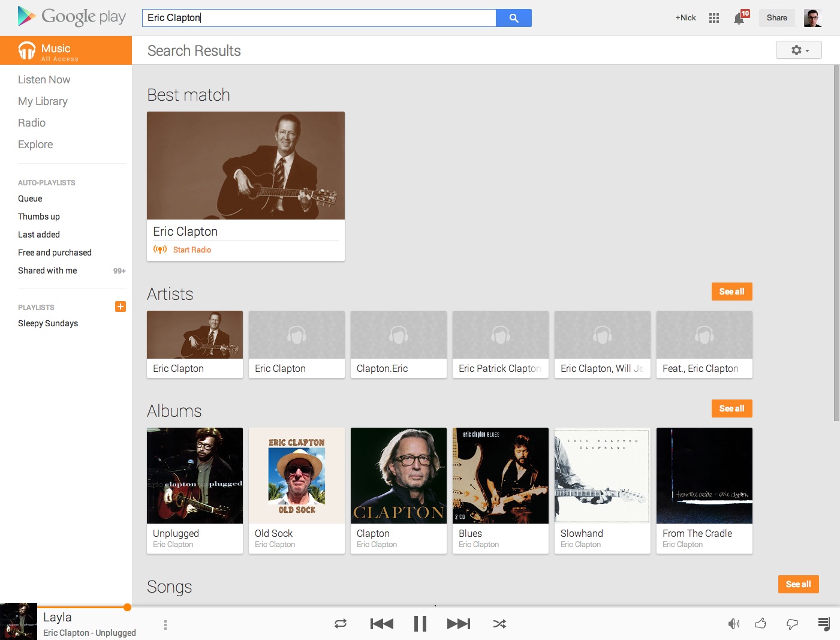Click the Best match Eric Clapton name
This screenshot has width=840, height=640.
[185, 232]
